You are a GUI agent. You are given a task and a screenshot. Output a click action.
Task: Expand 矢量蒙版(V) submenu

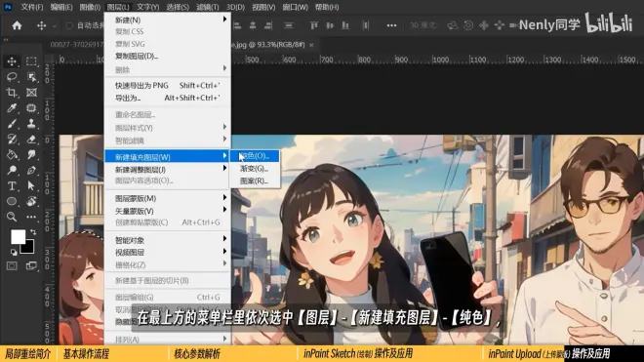click(x=168, y=211)
